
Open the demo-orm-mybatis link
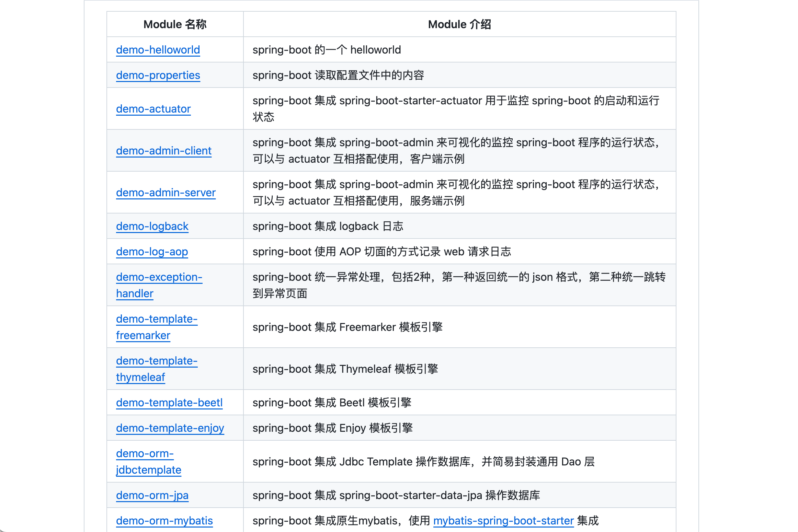coord(164,521)
